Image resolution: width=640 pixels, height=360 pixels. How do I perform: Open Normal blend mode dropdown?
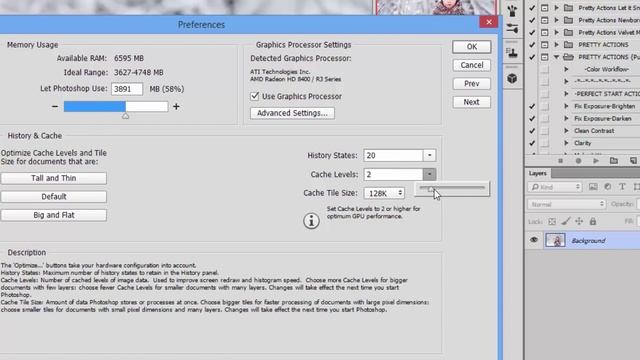(x=567, y=204)
